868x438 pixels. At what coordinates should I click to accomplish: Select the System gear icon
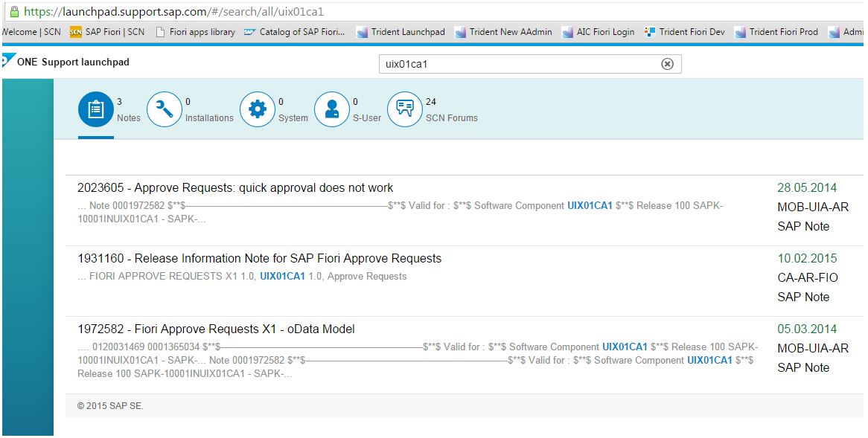tap(257, 110)
